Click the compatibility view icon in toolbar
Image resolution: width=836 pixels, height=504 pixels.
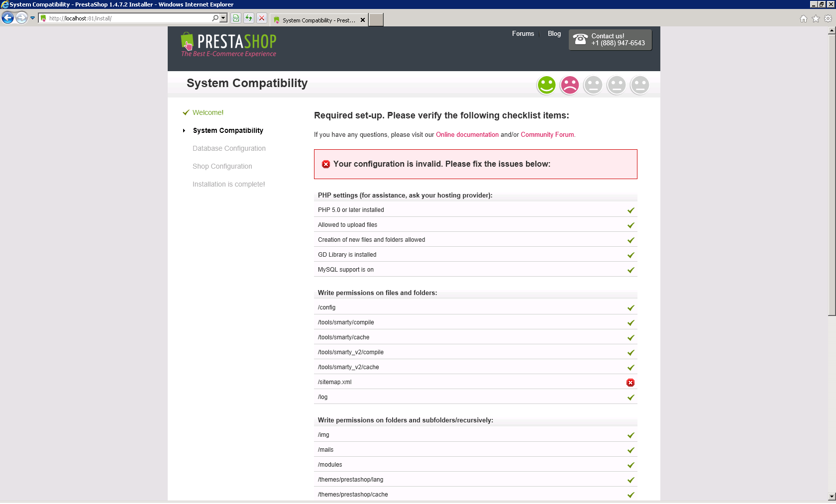[236, 18]
